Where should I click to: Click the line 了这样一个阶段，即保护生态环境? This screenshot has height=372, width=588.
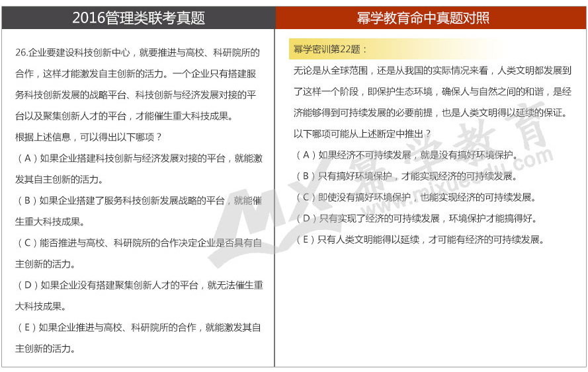click(x=433, y=91)
